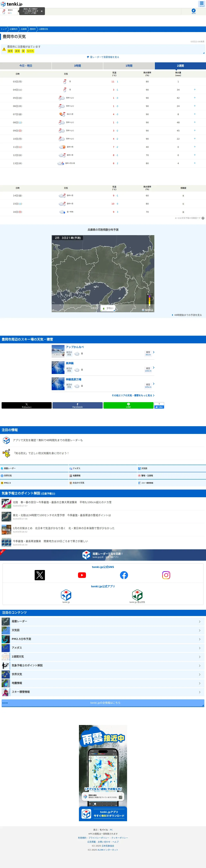Open スキー積雪情報 content list row

[103, 692]
